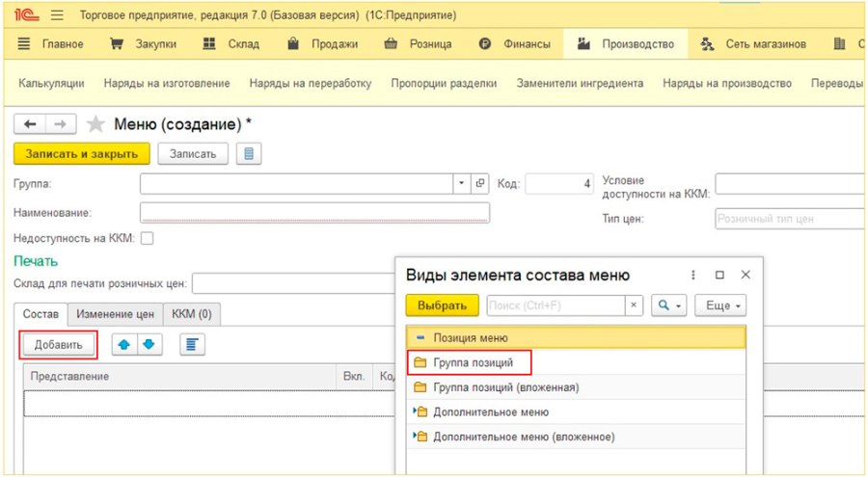868x477 pixels.
Task: Open the Финансы section
Action: (x=515, y=43)
